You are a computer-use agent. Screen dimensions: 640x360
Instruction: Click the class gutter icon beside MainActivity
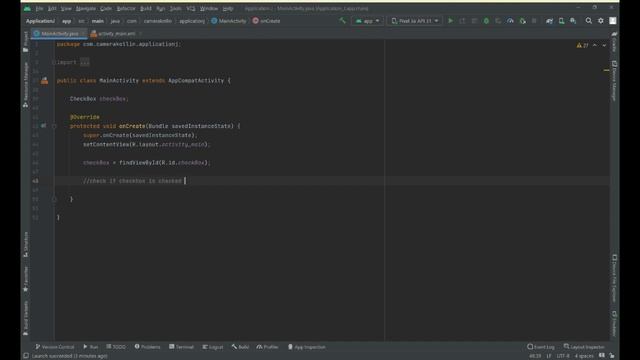coord(44,81)
